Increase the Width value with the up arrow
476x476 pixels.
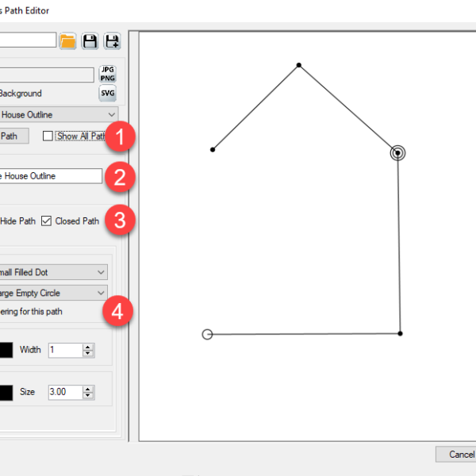click(87, 347)
